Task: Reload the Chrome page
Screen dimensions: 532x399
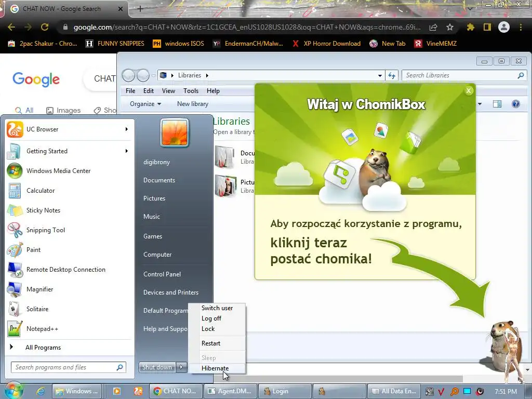Action: pos(45,27)
